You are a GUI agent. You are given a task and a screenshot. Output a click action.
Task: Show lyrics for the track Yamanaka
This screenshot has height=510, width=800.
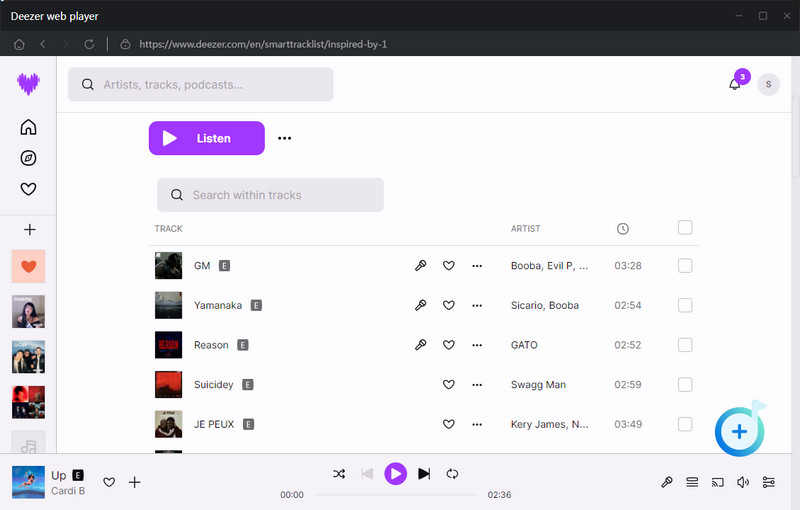pos(420,305)
